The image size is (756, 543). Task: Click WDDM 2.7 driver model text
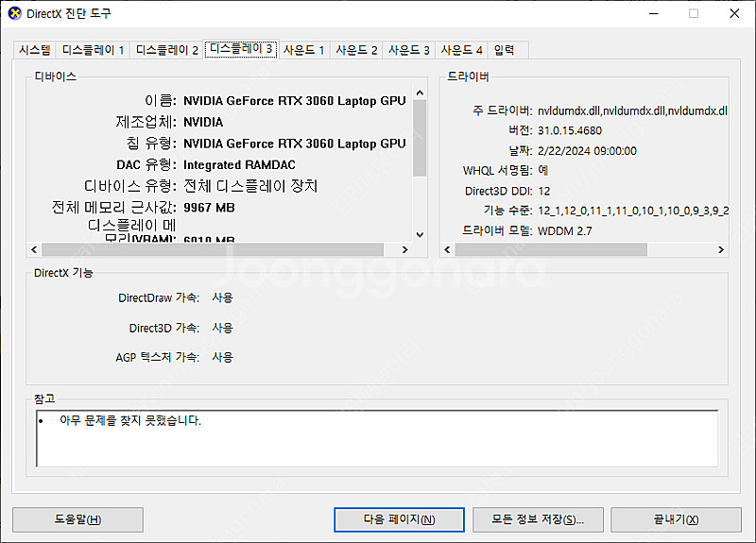pos(564,231)
